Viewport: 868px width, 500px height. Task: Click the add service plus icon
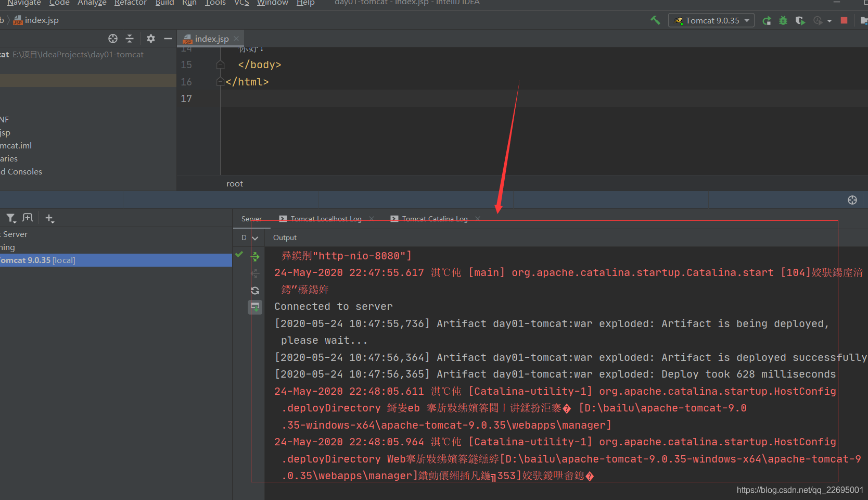pos(49,218)
